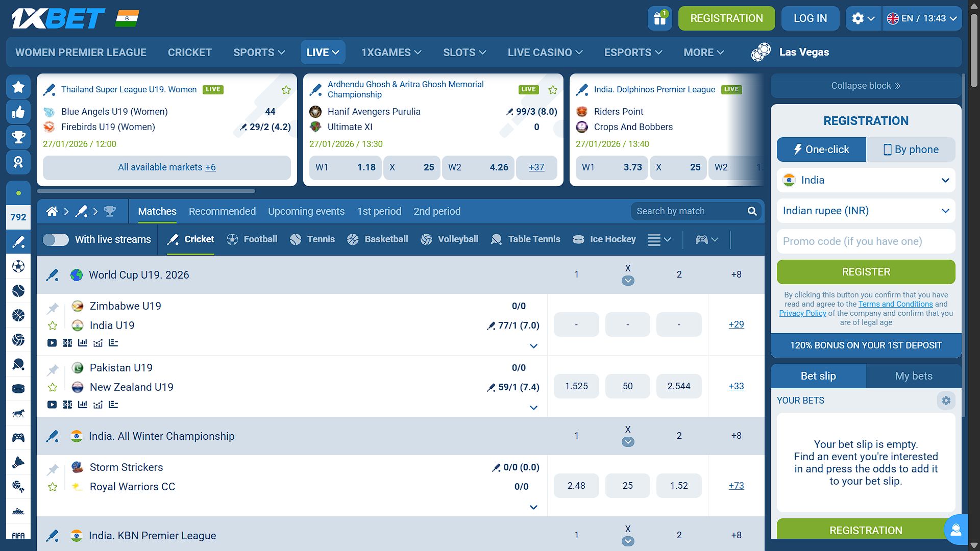Open the Indian rupee currency dropdown
The image size is (980, 551).
pyautogui.click(x=866, y=211)
